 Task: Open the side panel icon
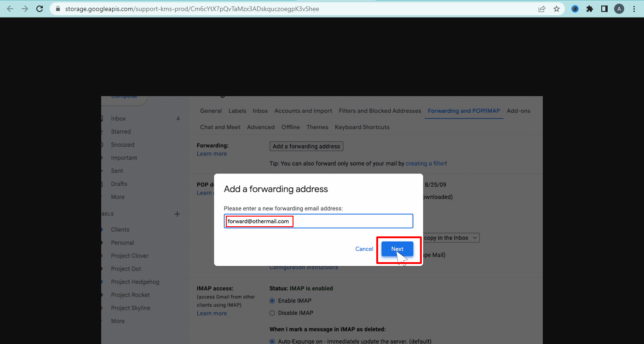pos(604,8)
